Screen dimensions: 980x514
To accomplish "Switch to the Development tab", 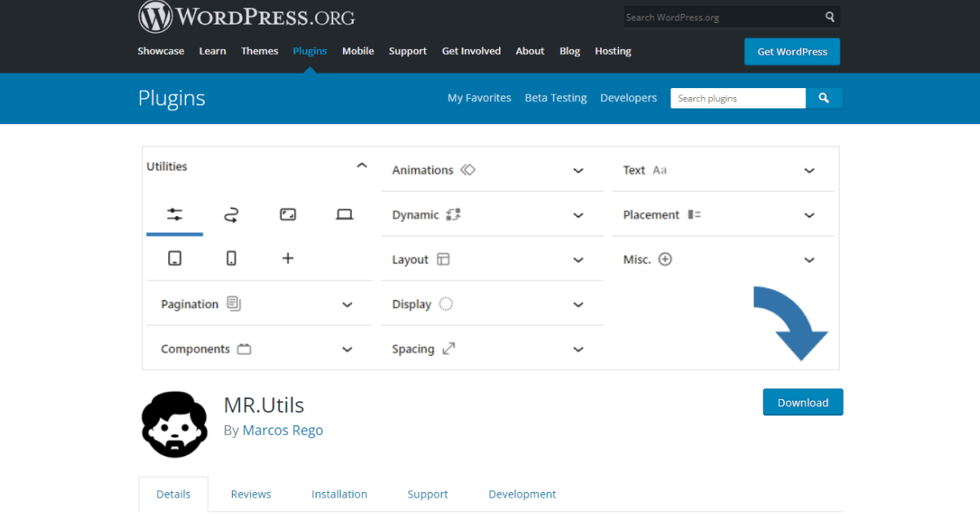I will (x=522, y=494).
